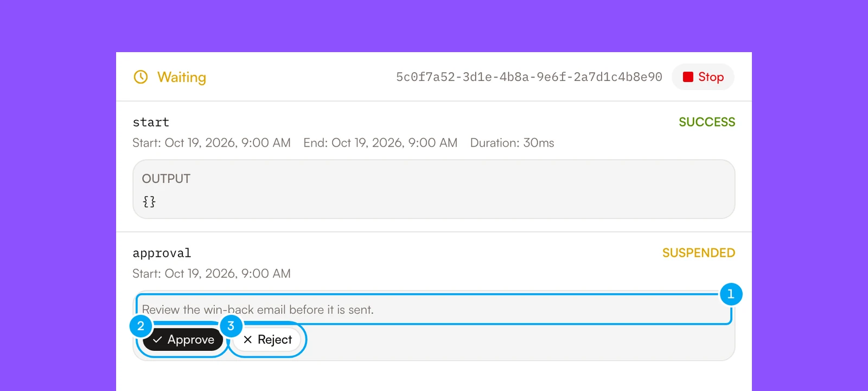Click the approval Start: Oct 19, 2026 timestamp
This screenshot has width=868, height=391.
click(212, 274)
